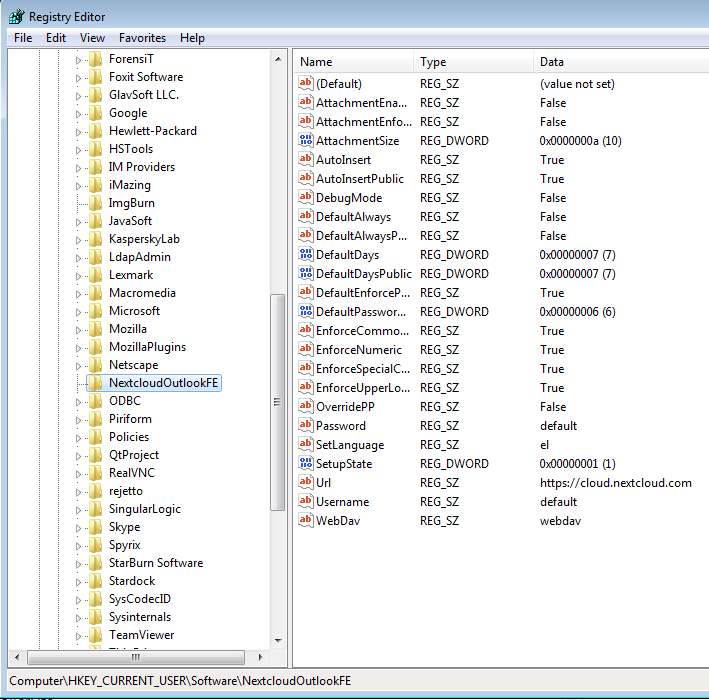Select the Username registry value
The height and width of the screenshot is (700, 709).
click(x=342, y=502)
